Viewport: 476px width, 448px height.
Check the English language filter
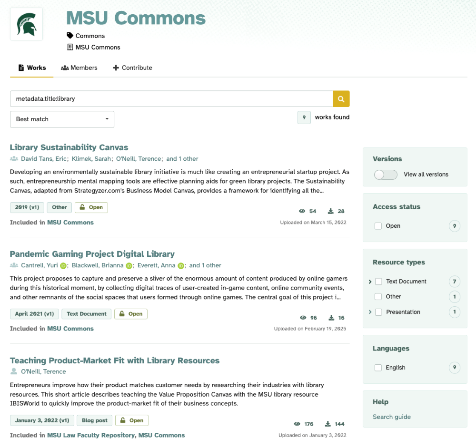pyautogui.click(x=378, y=367)
